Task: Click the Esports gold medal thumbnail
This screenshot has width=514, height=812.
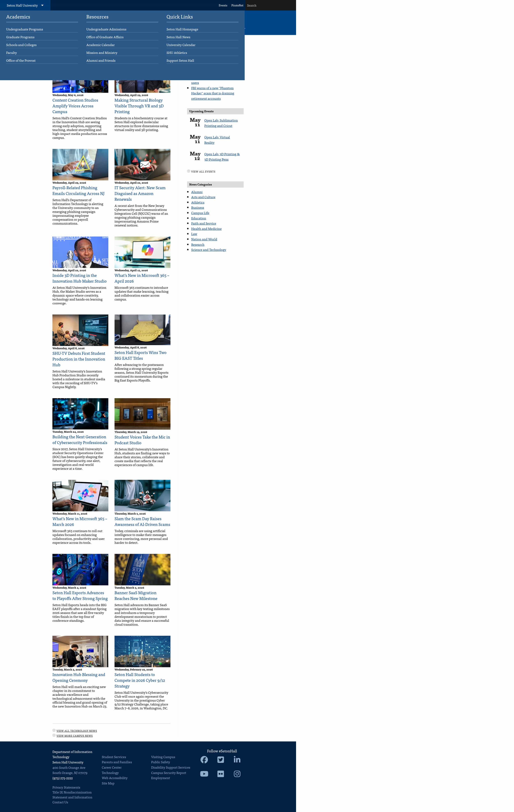Action: click(142, 330)
